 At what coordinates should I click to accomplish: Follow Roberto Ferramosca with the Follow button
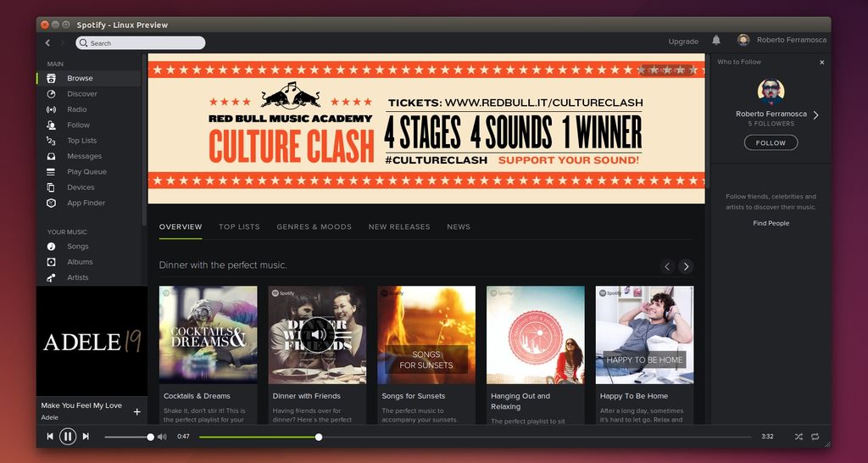pyautogui.click(x=771, y=143)
